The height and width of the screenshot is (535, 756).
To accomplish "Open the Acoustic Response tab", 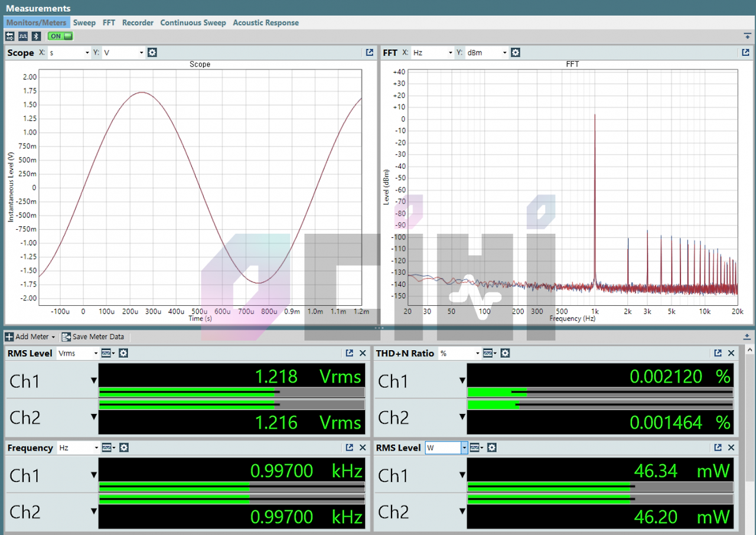I will (266, 22).
